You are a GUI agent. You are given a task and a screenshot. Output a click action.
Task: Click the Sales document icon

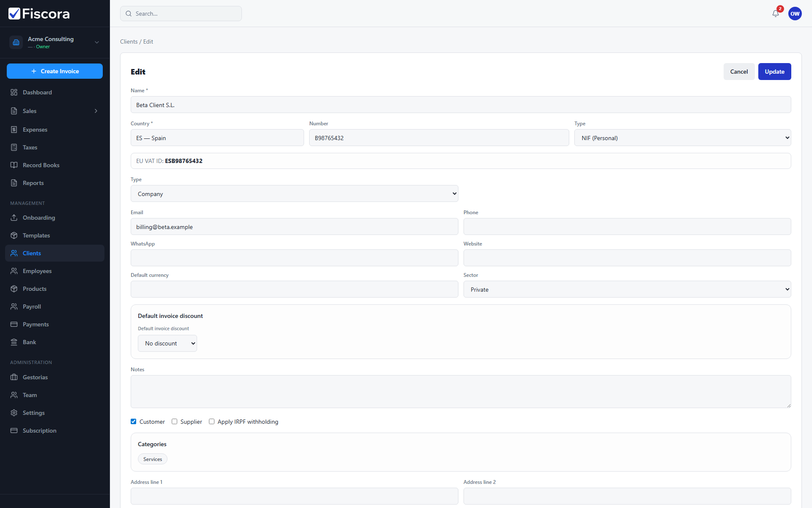tap(14, 111)
